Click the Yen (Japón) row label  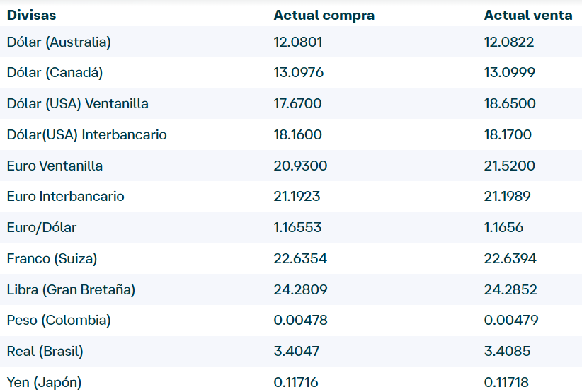pyautogui.click(x=44, y=382)
